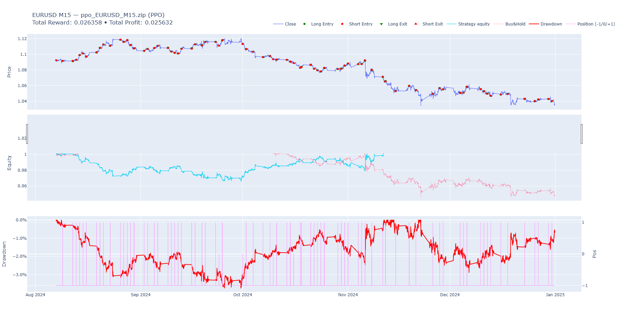
Task: Click the Price y-axis title
Action: pyautogui.click(x=9, y=72)
